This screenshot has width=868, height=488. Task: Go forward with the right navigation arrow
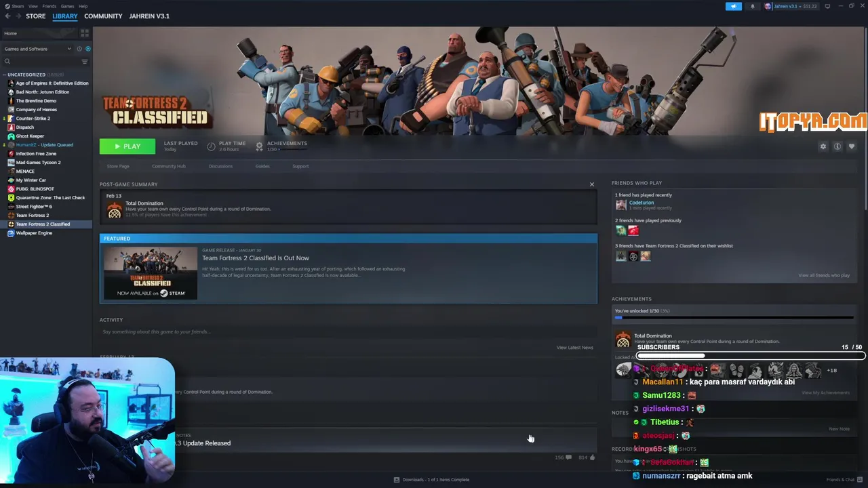coord(18,16)
